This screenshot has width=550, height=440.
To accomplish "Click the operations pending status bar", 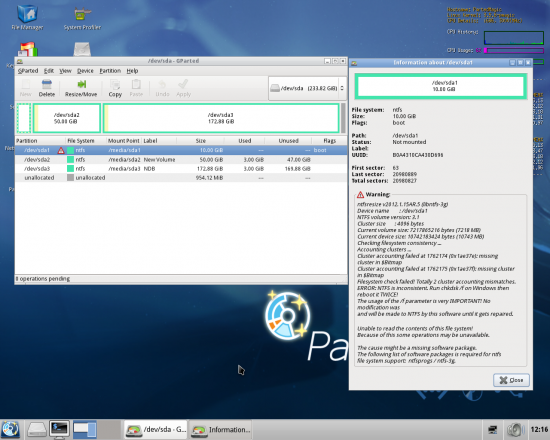I will click(x=181, y=279).
